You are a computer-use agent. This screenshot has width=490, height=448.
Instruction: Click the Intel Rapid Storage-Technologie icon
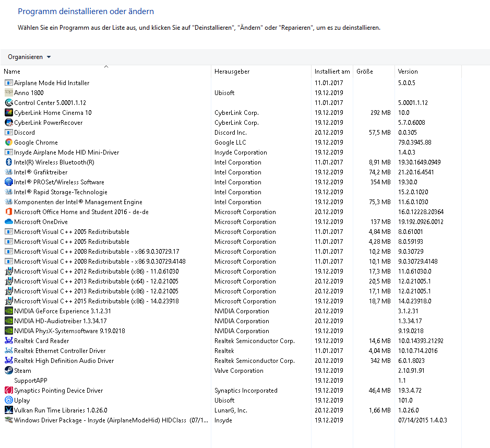click(9, 192)
